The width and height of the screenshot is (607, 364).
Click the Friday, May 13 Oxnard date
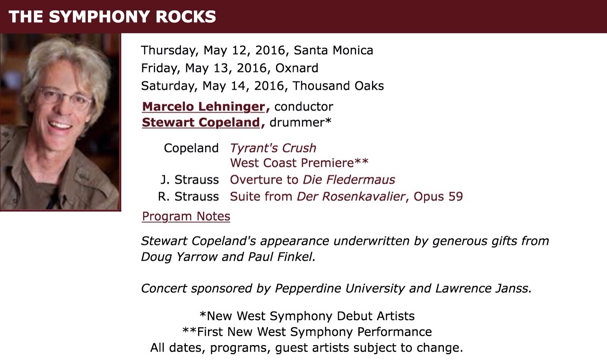(229, 68)
